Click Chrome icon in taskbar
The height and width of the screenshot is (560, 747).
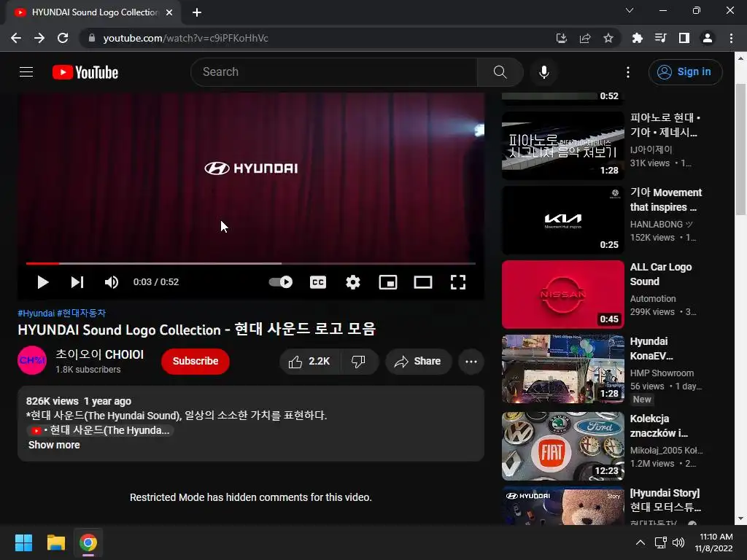tap(88, 542)
